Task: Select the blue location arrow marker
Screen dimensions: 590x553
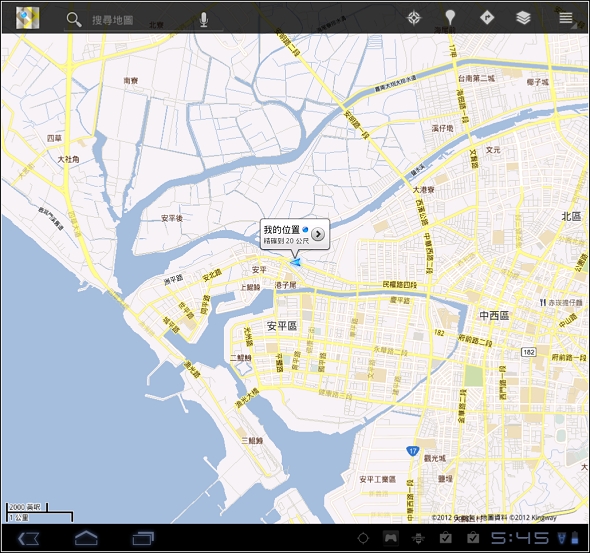Action: [295, 262]
